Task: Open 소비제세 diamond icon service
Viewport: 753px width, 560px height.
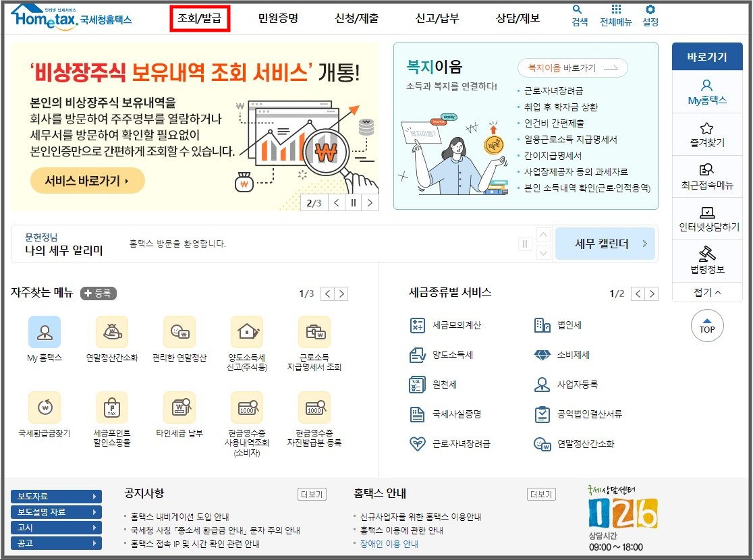Action: [x=562, y=355]
